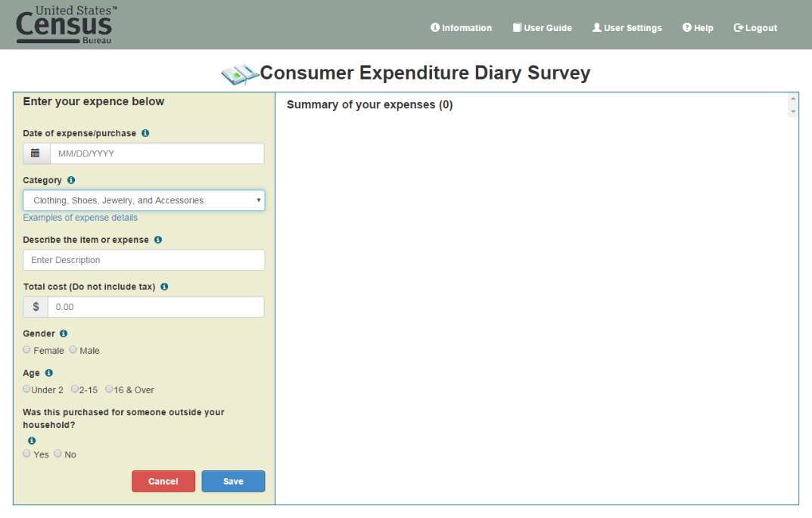Open the Category dropdown
This screenshot has height=518, width=812.
pyautogui.click(x=144, y=200)
